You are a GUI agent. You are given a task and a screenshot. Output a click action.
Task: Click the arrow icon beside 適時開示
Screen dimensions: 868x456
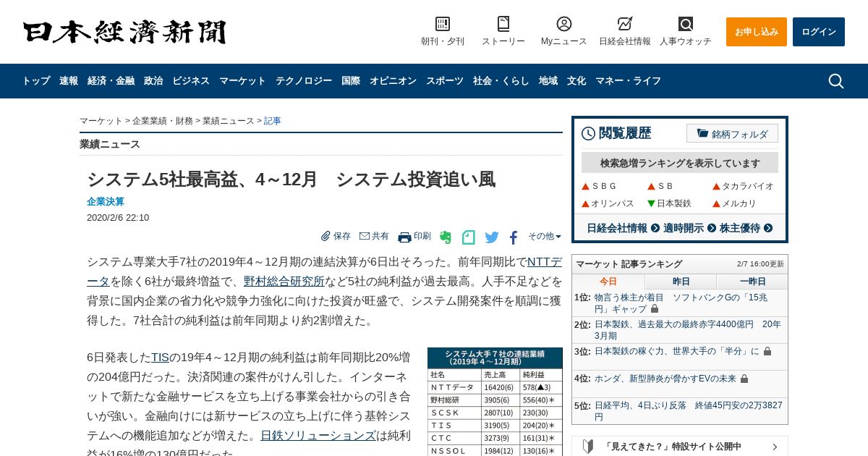[712, 228]
